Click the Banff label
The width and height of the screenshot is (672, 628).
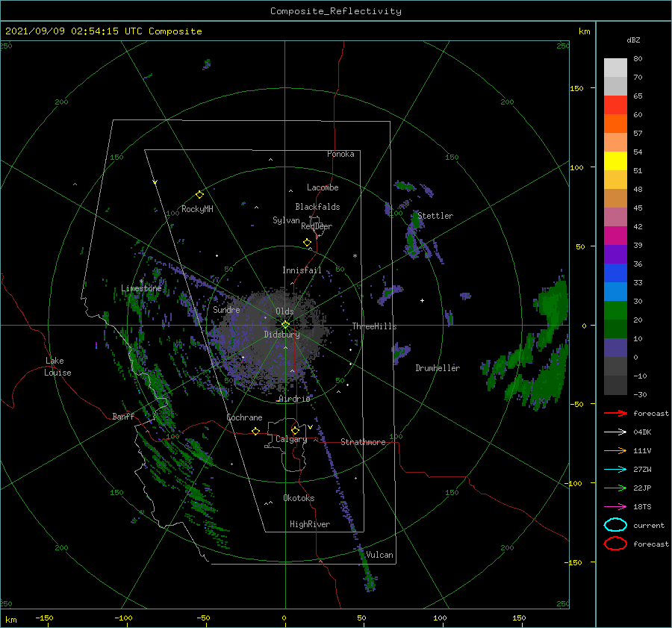pyautogui.click(x=123, y=416)
